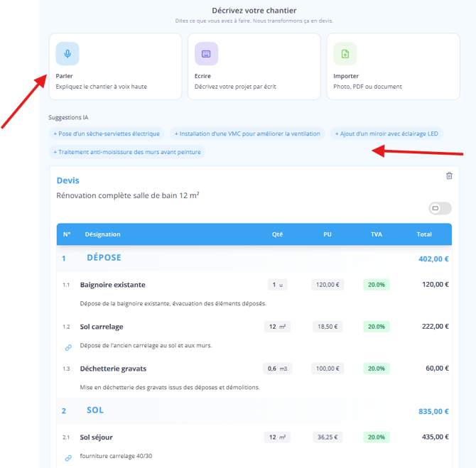Edit the 0,6 m3 quantity for Déchetterie gravats

pos(276,369)
